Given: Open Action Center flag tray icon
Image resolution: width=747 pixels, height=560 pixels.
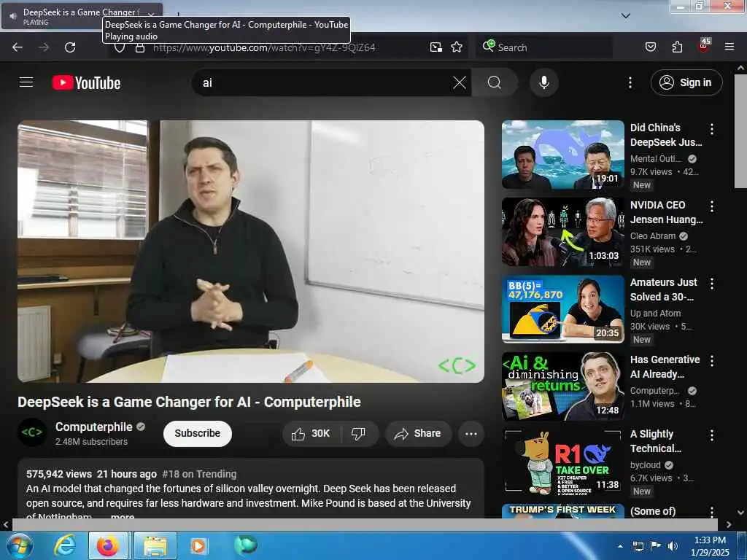Looking at the screenshot, I should coord(656,546).
